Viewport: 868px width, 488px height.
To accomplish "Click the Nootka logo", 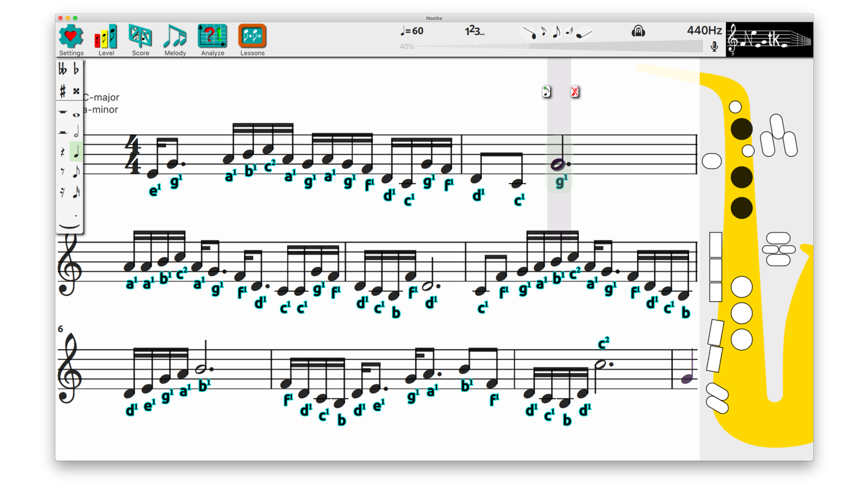I will point(769,39).
